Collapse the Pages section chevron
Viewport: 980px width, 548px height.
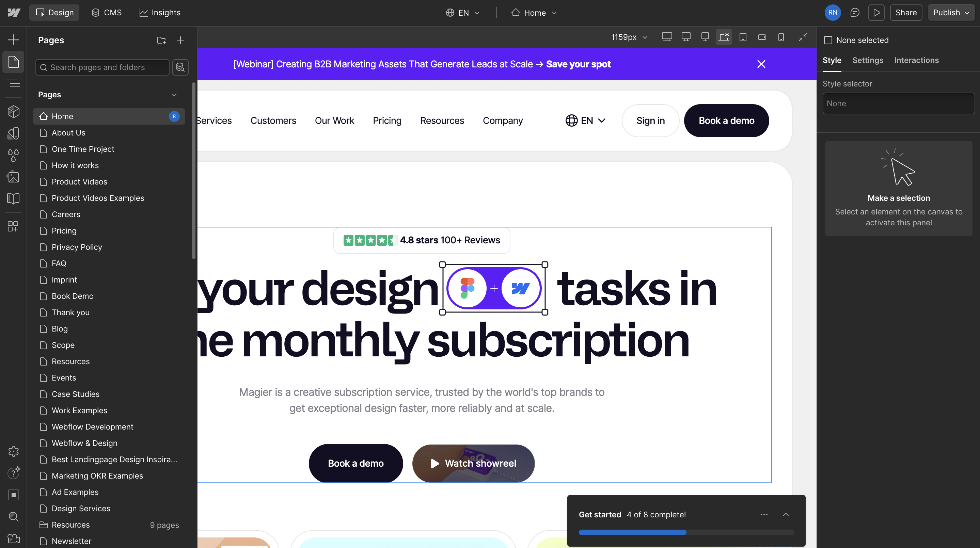pyautogui.click(x=174, y=95)
